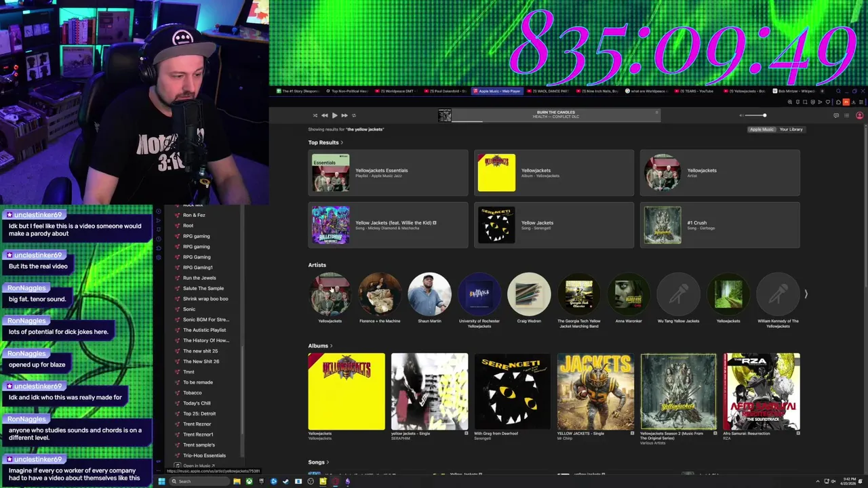Screen dimensions: 868x488
Task: Switch search scope to Your Library
Action: tap(791, 129)
